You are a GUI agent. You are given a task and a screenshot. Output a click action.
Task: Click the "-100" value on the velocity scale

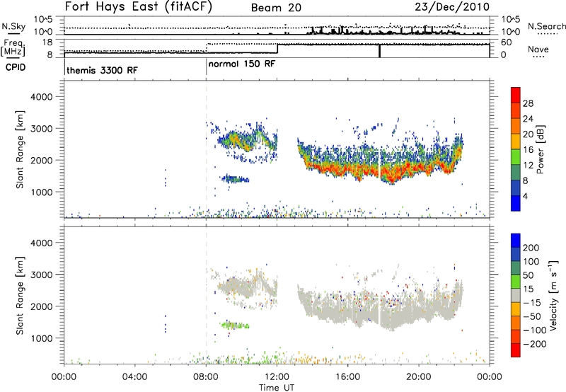(x=534, y=330)
